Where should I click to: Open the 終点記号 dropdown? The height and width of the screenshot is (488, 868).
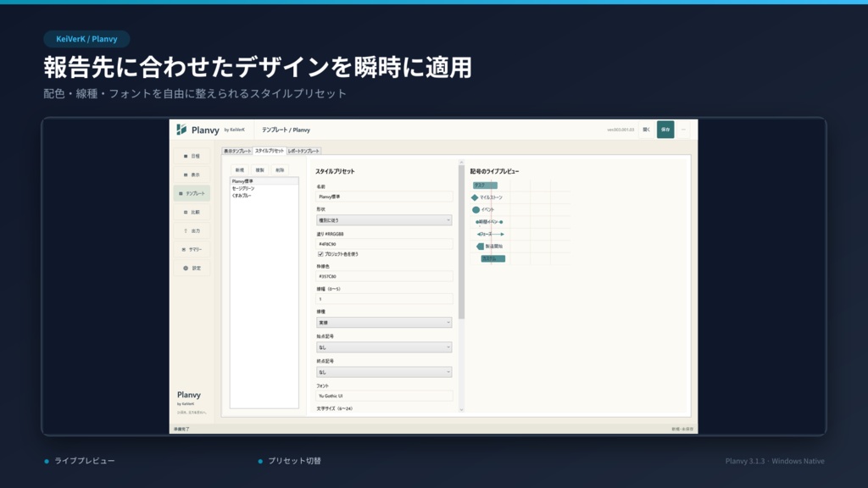(x=384, y=373)
